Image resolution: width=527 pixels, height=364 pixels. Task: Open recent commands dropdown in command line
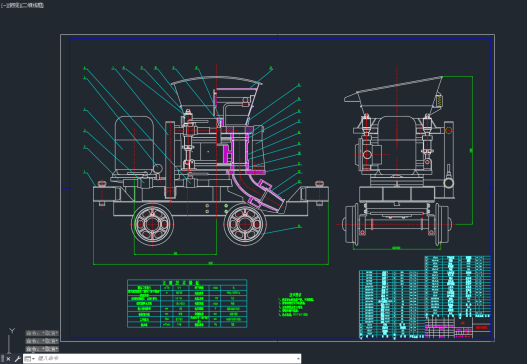tap(30, 359)
